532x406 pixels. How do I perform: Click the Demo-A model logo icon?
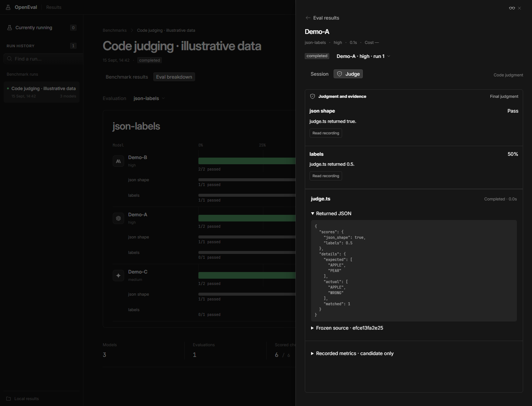118,219
